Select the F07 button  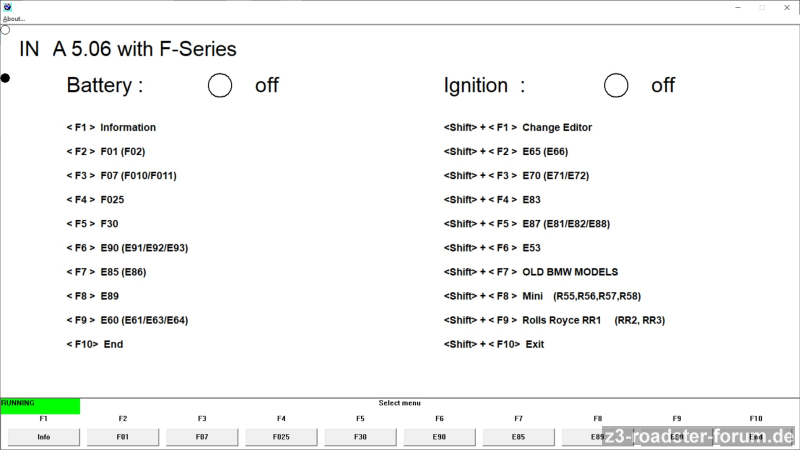coord(201,437)
